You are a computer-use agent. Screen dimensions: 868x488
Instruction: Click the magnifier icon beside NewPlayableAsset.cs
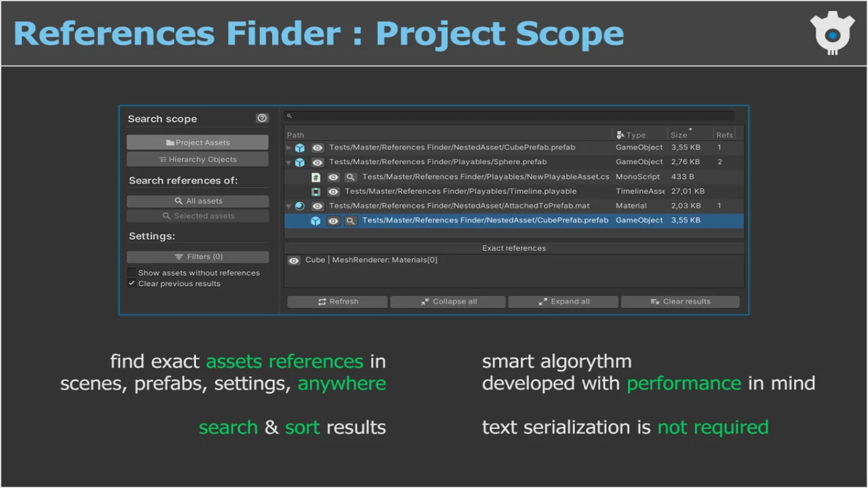click(x=350, y=177)
